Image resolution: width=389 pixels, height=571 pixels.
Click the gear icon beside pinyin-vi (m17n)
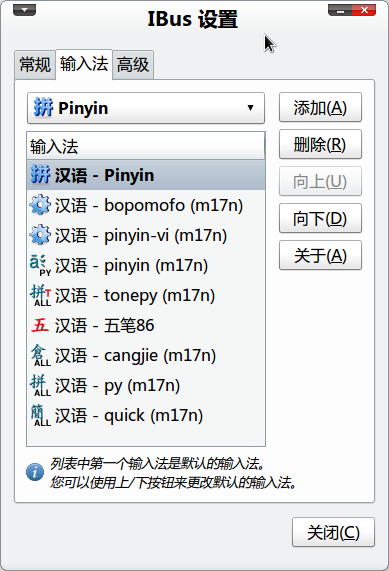point(40,235)
